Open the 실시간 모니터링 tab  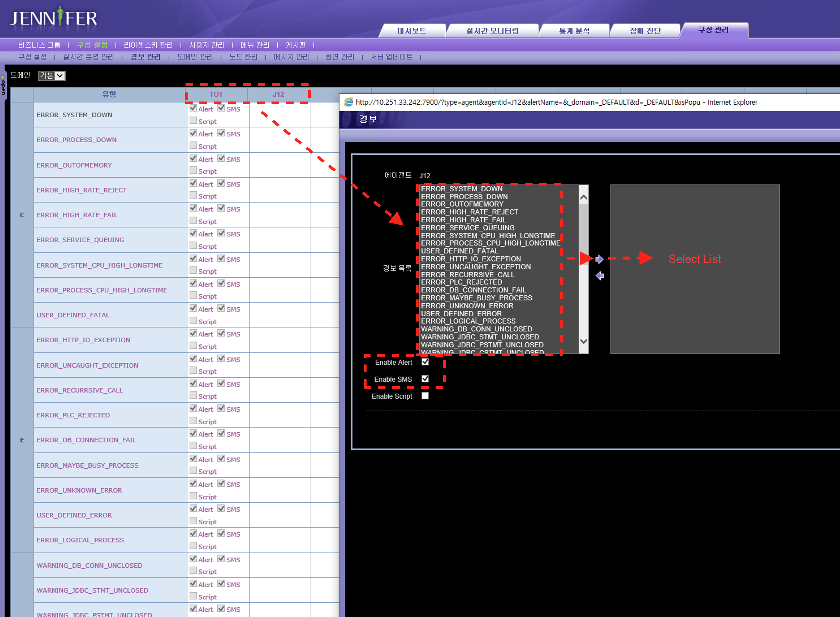492,31
